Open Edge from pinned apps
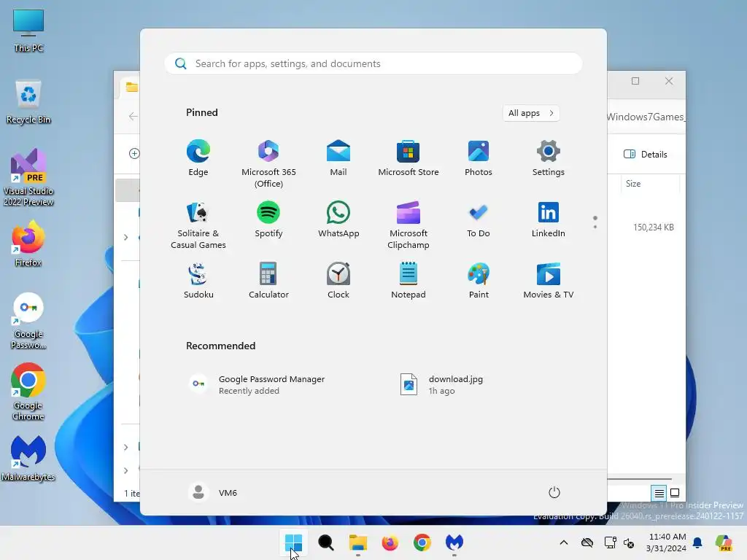Image resolution: width=747 pixels, height=560 pixels. pyautogui.click(x=198, y=158)
